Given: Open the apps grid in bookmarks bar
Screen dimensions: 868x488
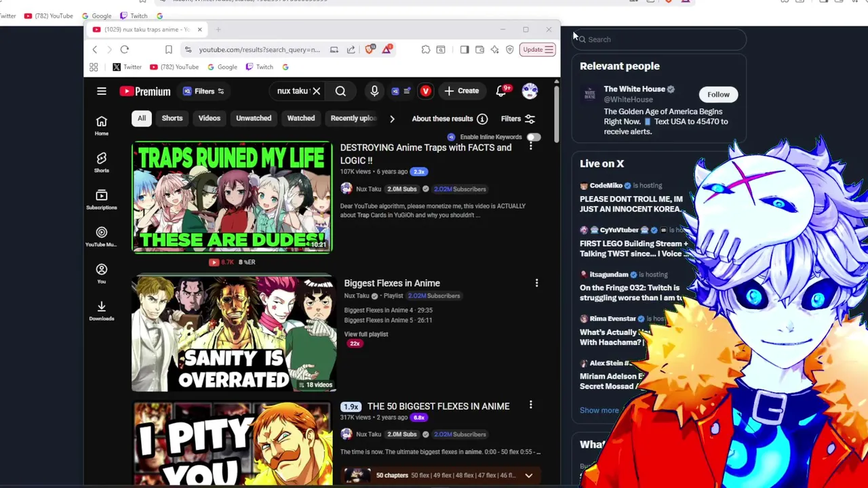Looking at the screenshot, I should 94,67.
